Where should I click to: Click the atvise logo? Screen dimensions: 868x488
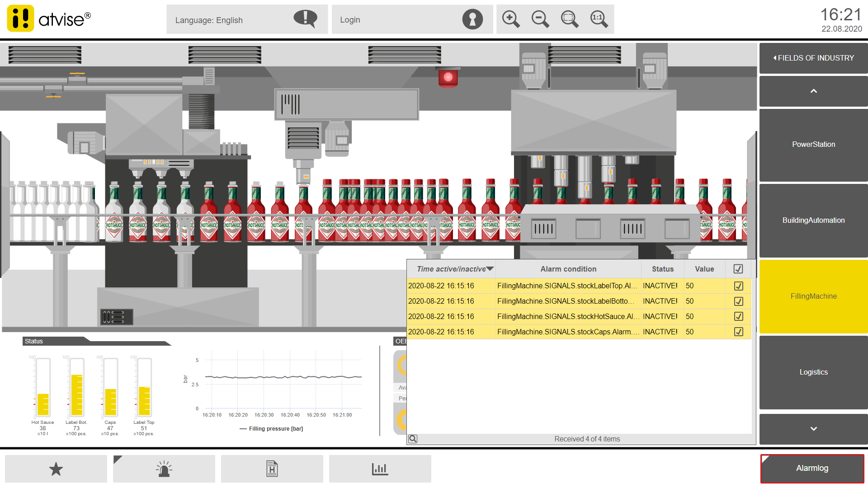coord(49,19)
